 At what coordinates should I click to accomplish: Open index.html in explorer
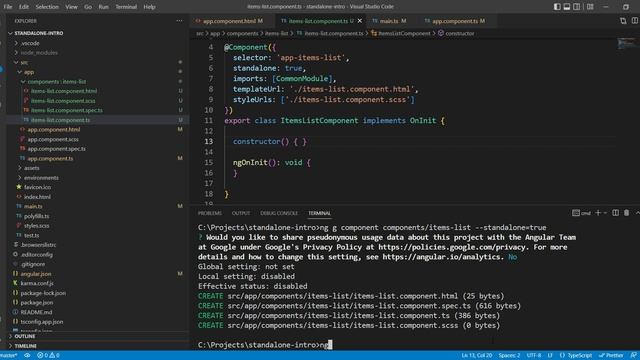coord(37,197)
